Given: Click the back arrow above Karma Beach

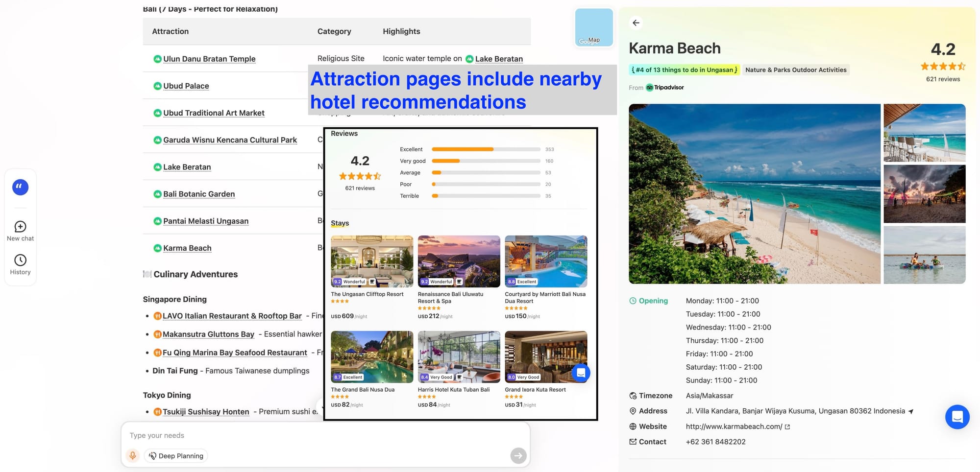Looking at the screenshot, I should click(636, 23).
